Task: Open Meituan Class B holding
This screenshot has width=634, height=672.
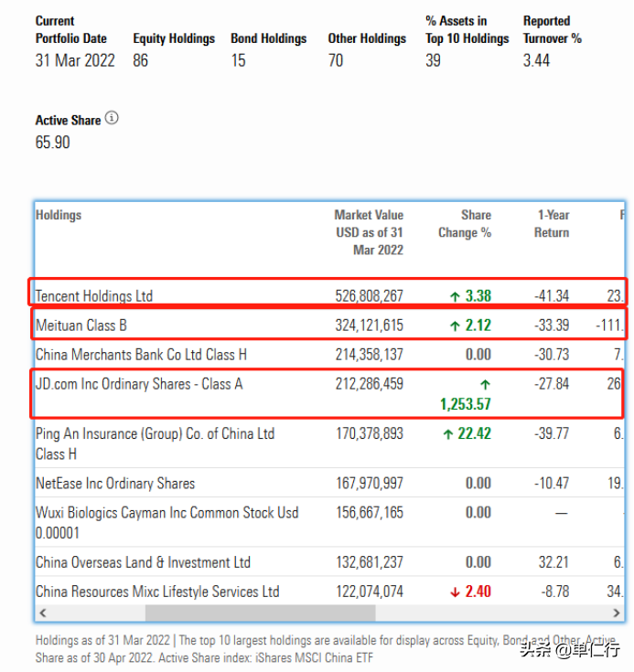Action: pos(81,325)
